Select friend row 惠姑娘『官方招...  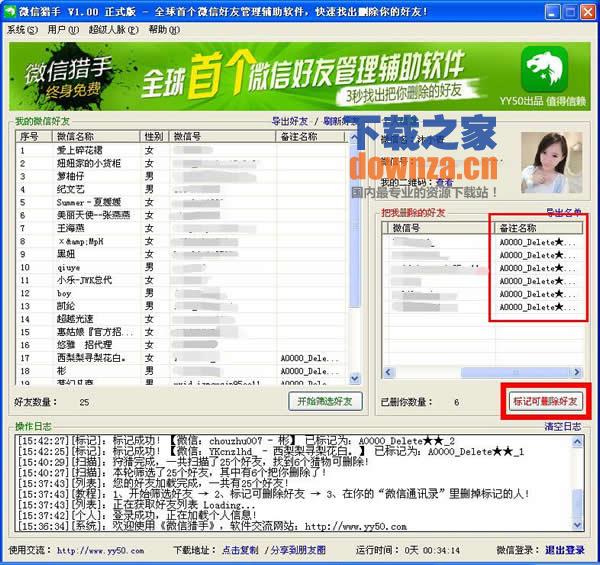(x=181, y=332)
